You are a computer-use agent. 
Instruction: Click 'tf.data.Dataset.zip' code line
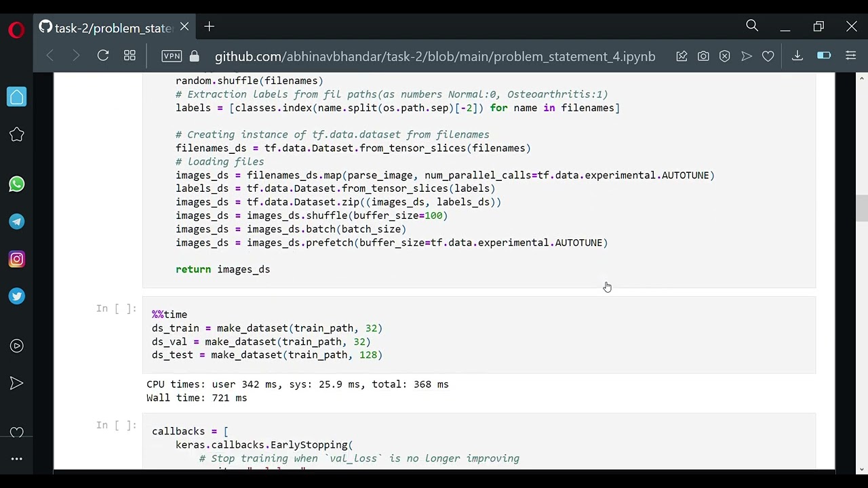(338, 202)
